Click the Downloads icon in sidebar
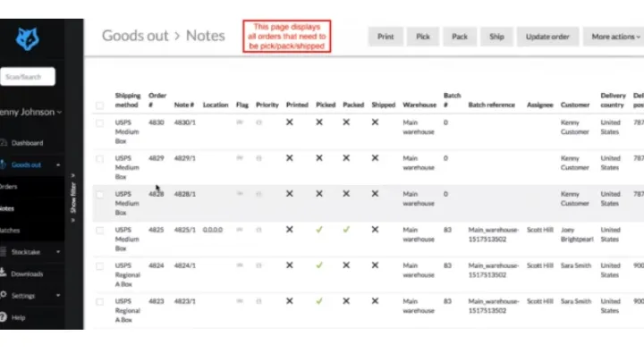644x362 pixels. [x=4, y=274]
